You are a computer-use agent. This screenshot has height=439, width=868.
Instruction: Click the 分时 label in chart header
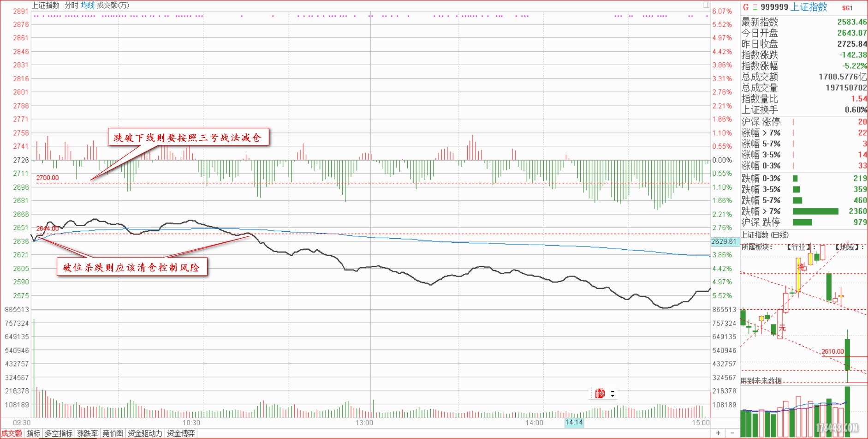coord(71,5)
